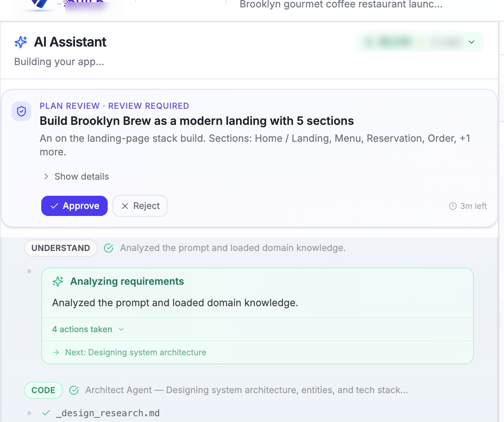Click the plan review shield icon

pos(21,111)
